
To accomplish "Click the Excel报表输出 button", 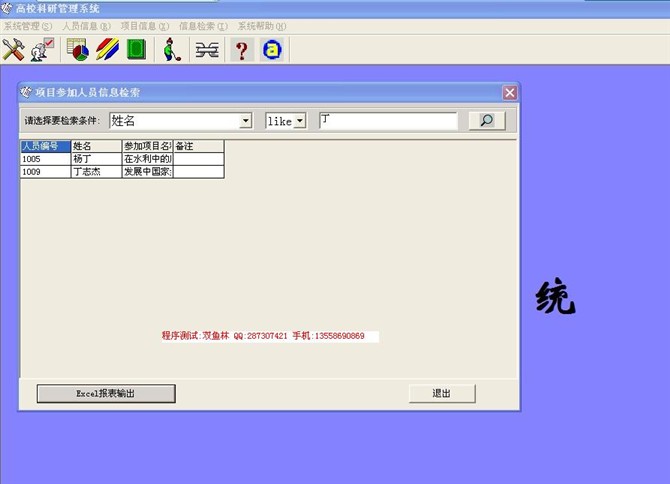I will point(106,393).
